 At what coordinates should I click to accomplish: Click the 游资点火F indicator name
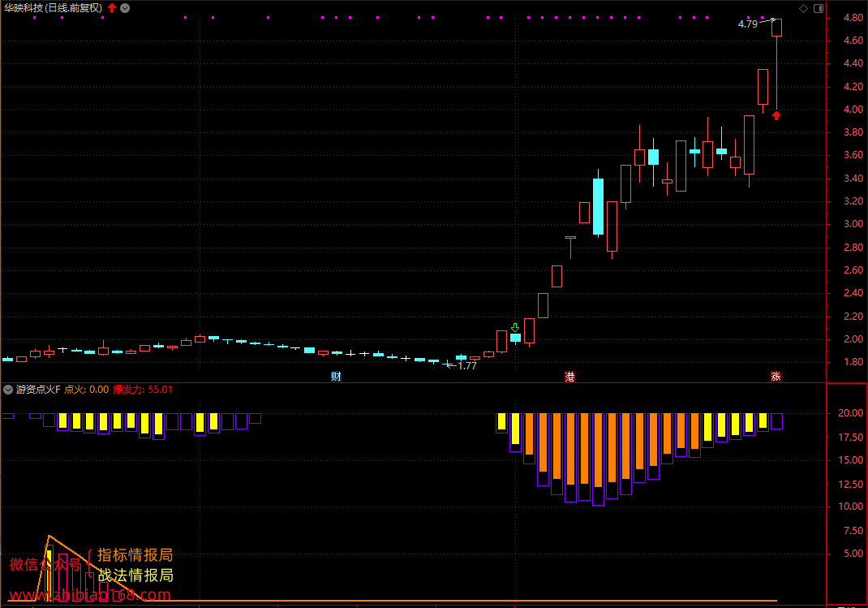[37, 390]
